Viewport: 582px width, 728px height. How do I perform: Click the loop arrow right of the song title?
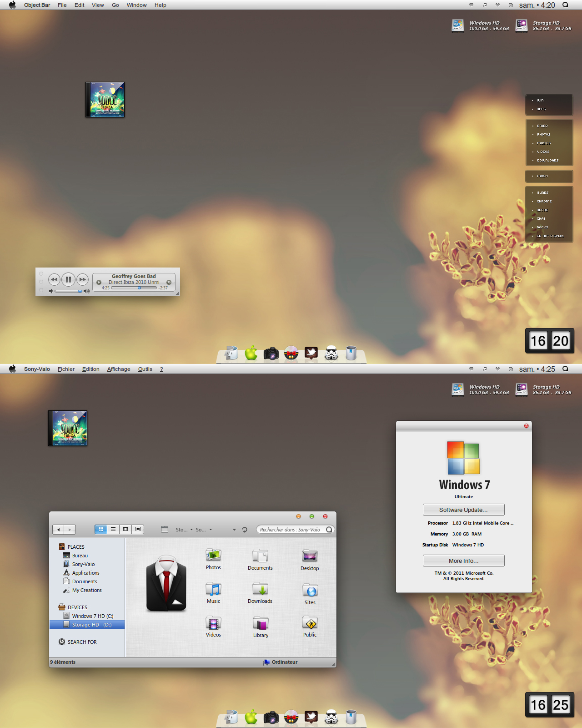pyautogui.click(x=169, y=282)
